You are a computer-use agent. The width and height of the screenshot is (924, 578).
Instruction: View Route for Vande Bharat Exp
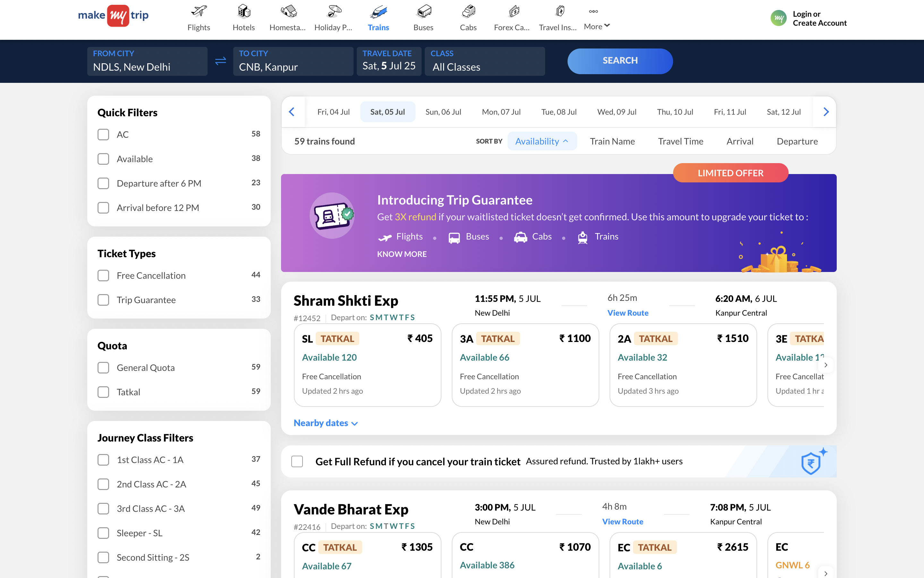622,521
